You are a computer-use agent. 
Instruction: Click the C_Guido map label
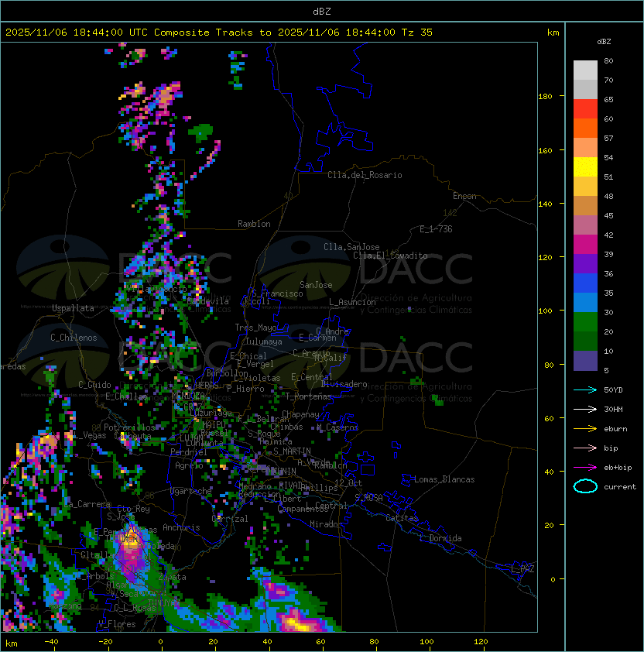94,385
